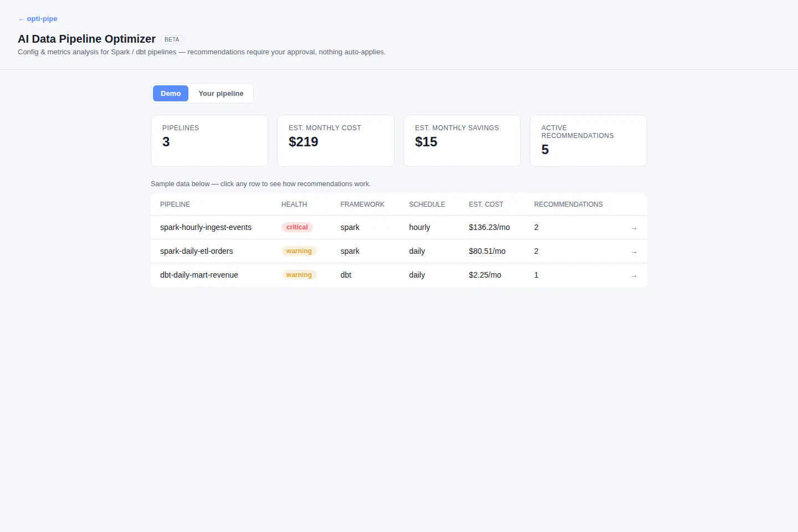Click daily schedule for spark-daily-etl-orders
This screenshot has height=532, width=798.
[x=417, y=251]
